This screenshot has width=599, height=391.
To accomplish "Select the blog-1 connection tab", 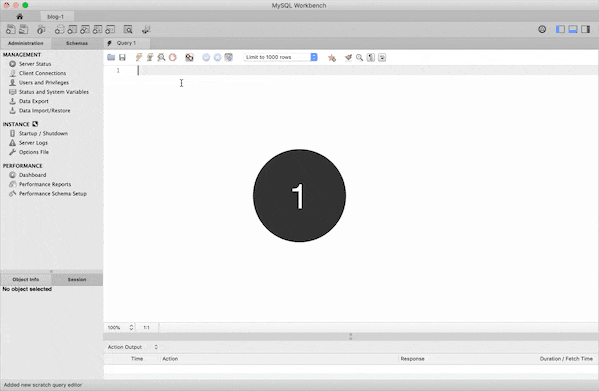I will point(56,16).
